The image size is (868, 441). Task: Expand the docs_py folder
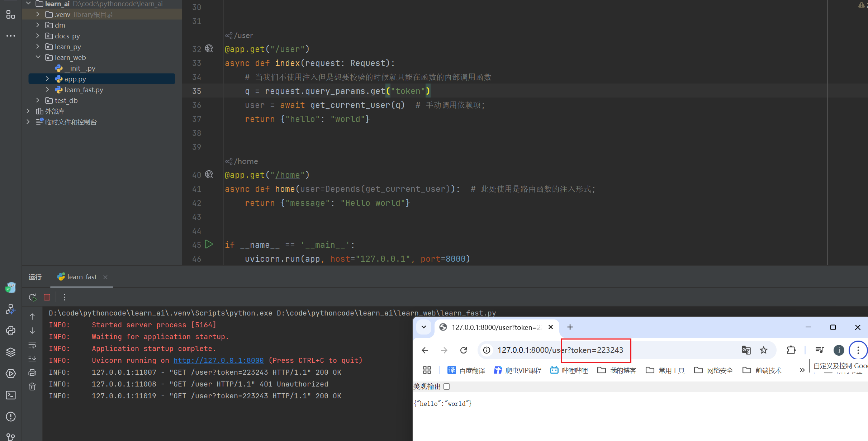point(38,36)
